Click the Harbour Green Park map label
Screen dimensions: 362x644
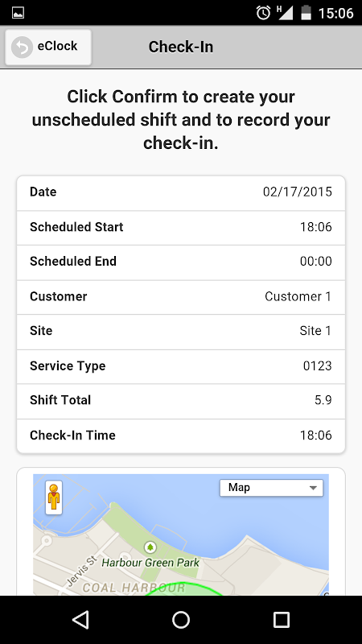pyautogui.click(x=150, y=562)
